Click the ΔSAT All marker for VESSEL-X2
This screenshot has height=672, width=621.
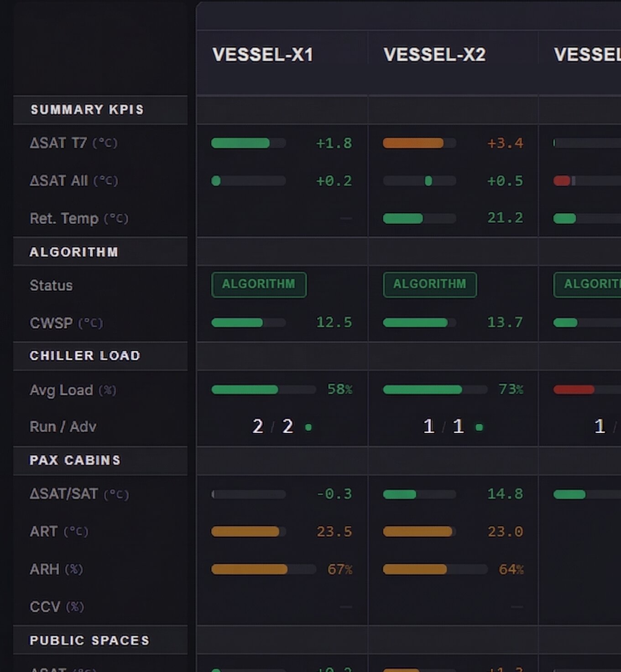(x=428, y=181)
